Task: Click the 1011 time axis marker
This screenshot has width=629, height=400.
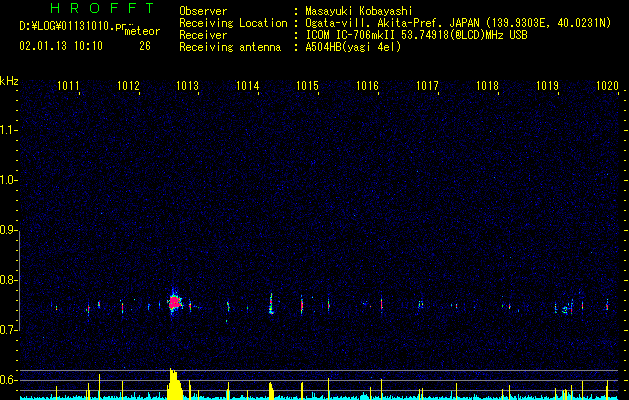Action: click(68, 85)
